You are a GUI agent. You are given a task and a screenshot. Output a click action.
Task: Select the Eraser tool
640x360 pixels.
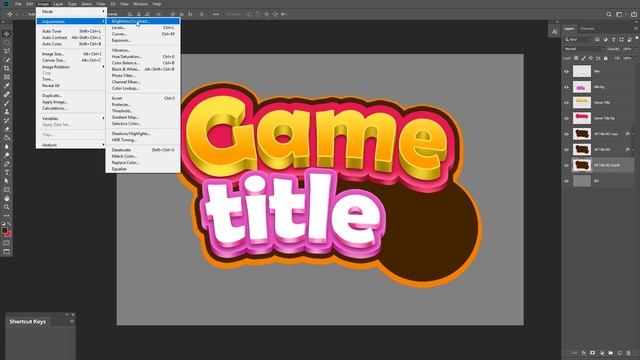pos(7,129)
